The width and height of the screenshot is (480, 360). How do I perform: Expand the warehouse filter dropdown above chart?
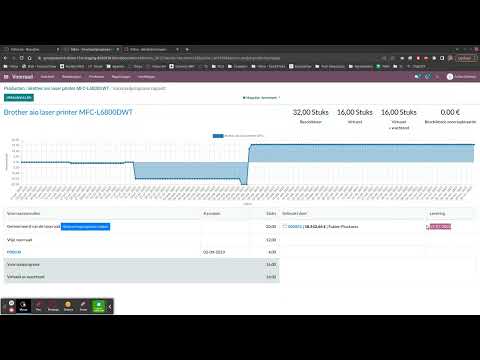coord(261,98)
